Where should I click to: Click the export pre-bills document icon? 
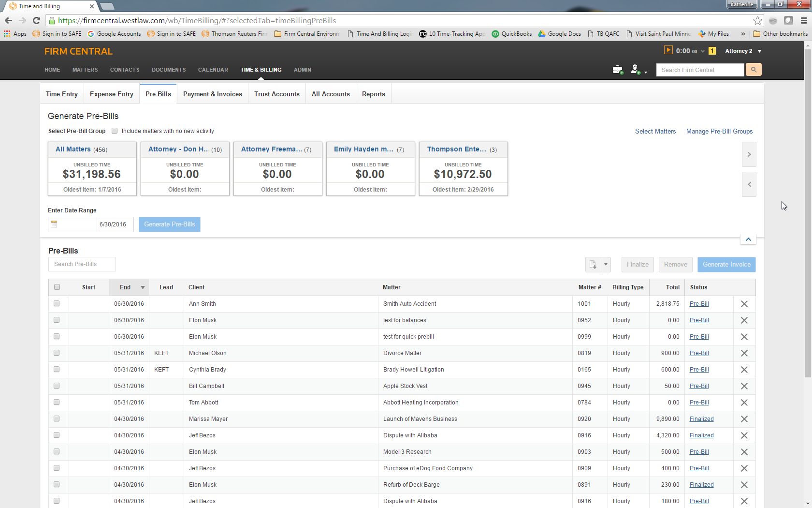click(x=594, y=265)
